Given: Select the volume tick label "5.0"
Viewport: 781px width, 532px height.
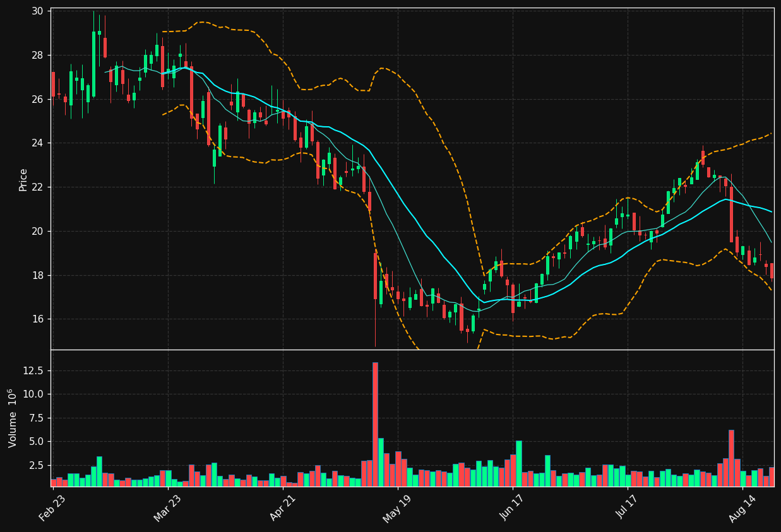Looking at the screenshot, I should tap(37, 441).
